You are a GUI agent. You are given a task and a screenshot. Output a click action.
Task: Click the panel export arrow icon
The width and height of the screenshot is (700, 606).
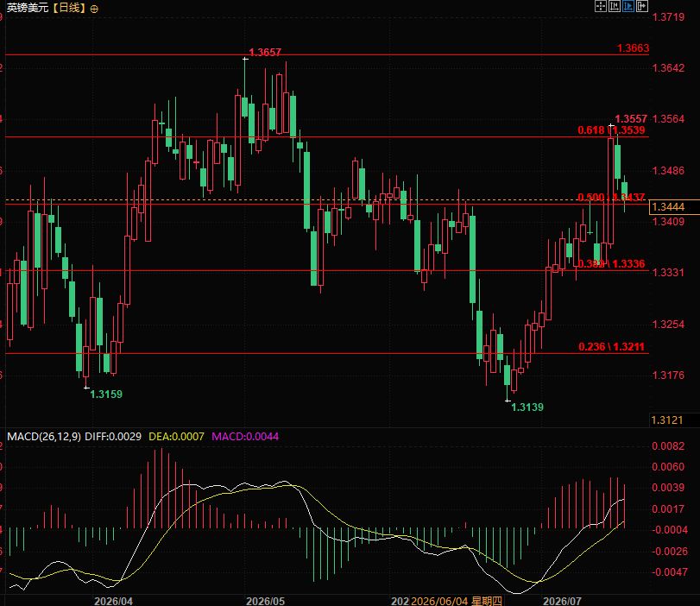642,6
